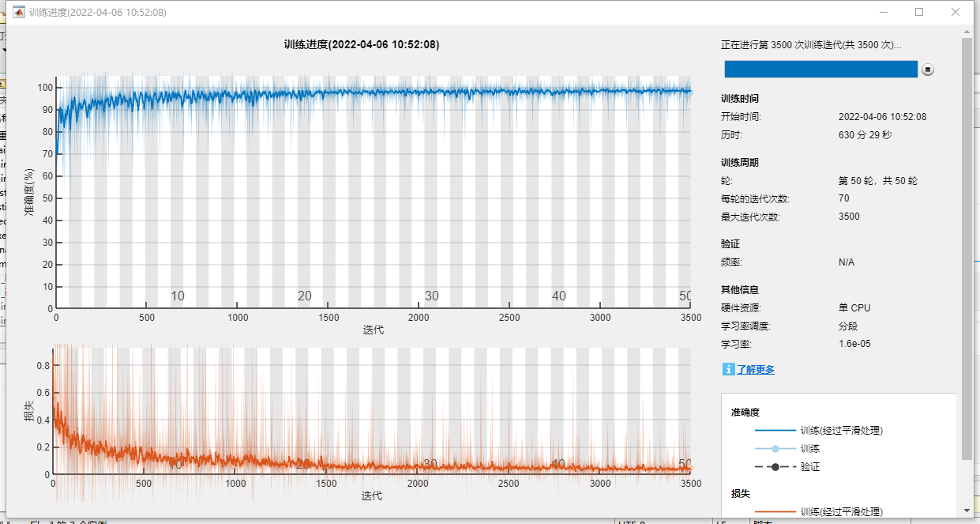
Task: Click the 学习率: label
Action: tap(737, 344)
